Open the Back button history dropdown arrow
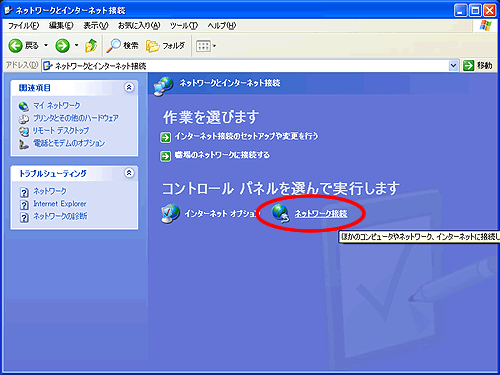Image resolution: width=500 pixels, height=375 pixels. pos(46,46)
